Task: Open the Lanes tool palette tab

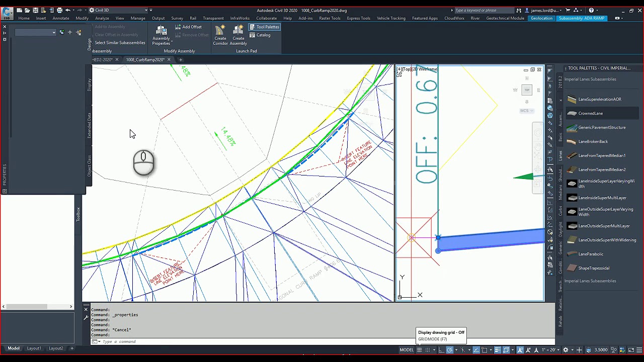Action: [560, 155]
